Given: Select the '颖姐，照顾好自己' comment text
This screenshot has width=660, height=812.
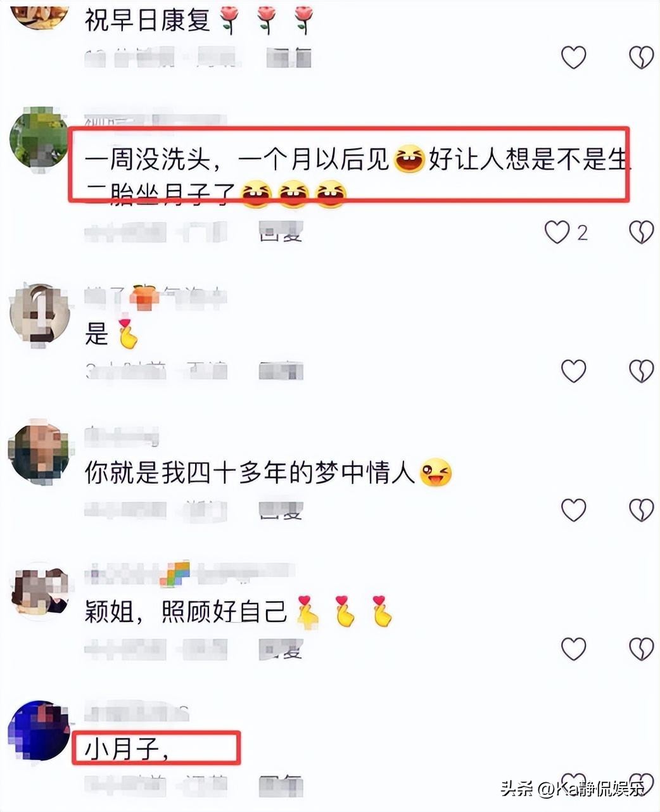Looking at the screenshot, I should tap(186, 611).
